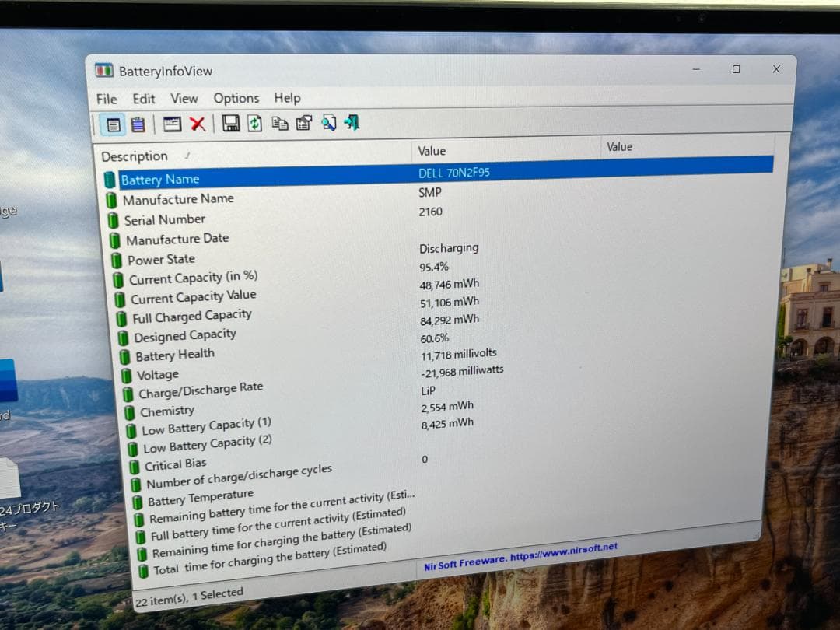
Task: Click the Properties toolbar icon
Action: pos(303,123)
